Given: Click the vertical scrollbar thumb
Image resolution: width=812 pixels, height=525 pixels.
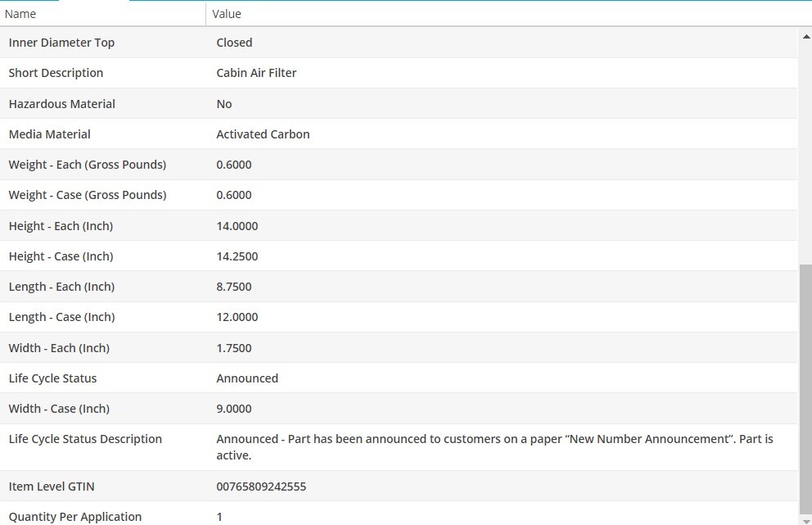Looking at the screenshot, I should coord(805,390).
